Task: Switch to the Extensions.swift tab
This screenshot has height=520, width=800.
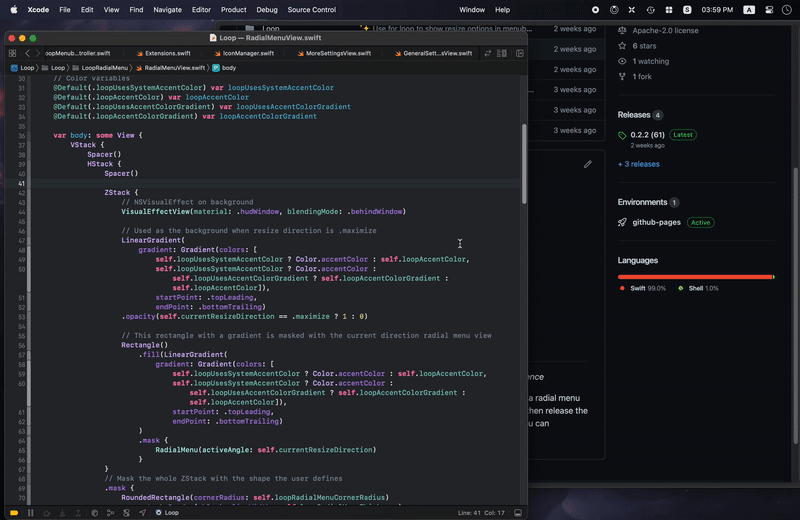Action: (x=164, y=53)
